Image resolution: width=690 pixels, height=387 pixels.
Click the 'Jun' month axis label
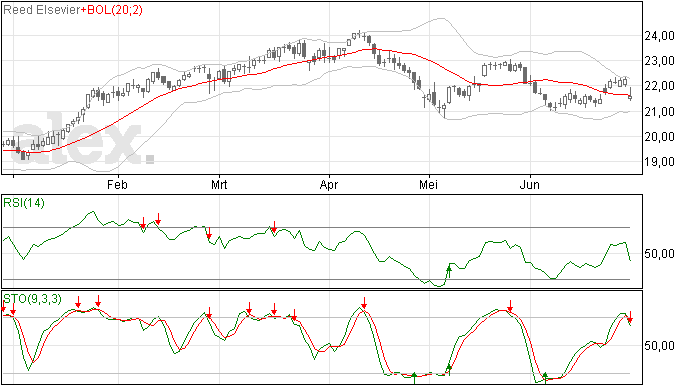529,184
